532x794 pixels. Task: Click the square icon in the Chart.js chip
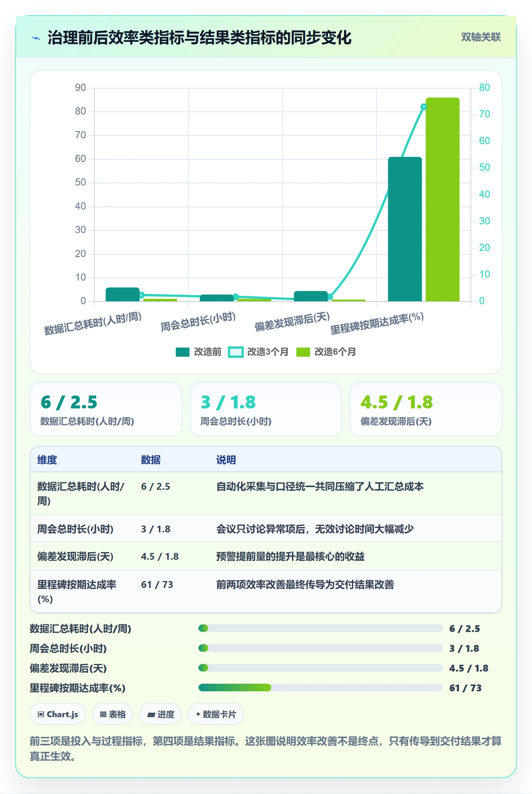tap(41, 715)
